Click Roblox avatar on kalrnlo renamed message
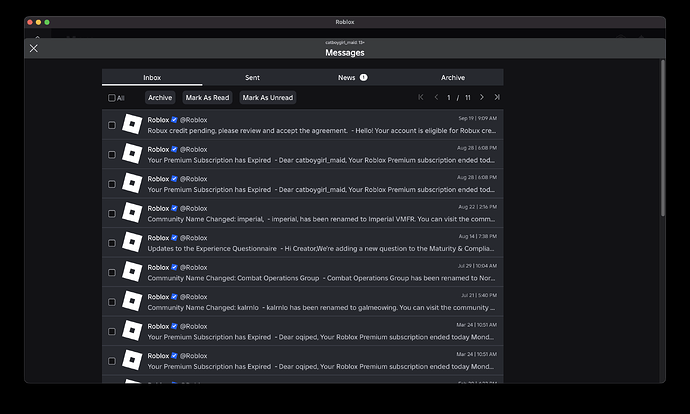The width and height of the screenshot is (690, 414). point(132,301)
